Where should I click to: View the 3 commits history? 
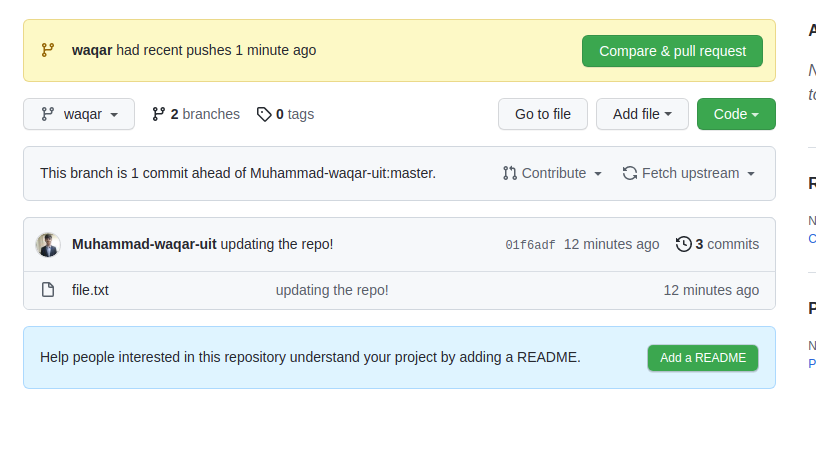(x=717, y=244)
